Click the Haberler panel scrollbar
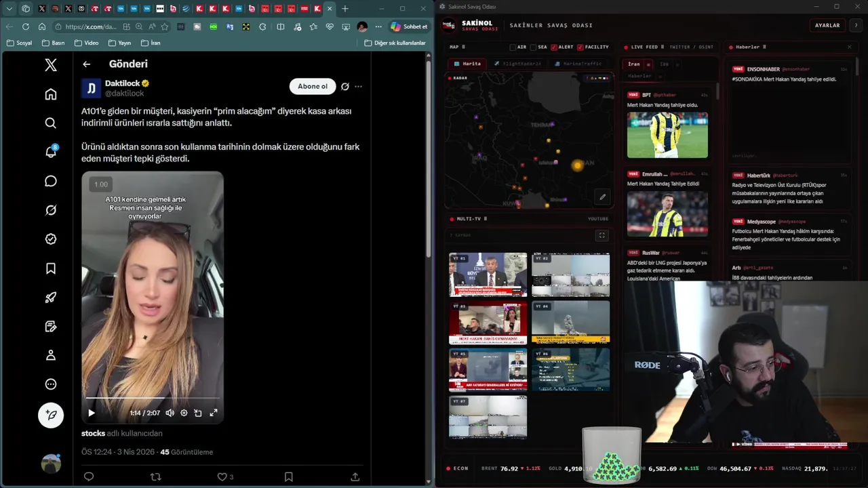Image resolution: width=868 pixels, height=488 pixels. point(857,68)
